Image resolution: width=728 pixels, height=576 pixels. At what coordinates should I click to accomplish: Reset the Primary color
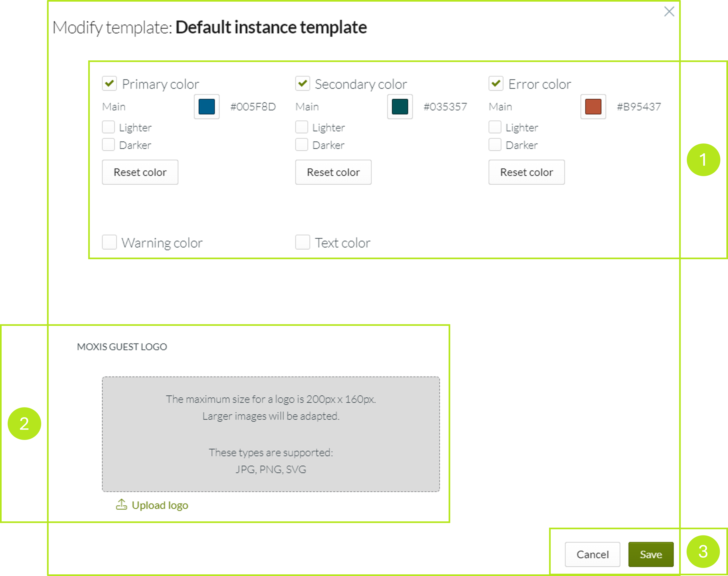point(140,172)
